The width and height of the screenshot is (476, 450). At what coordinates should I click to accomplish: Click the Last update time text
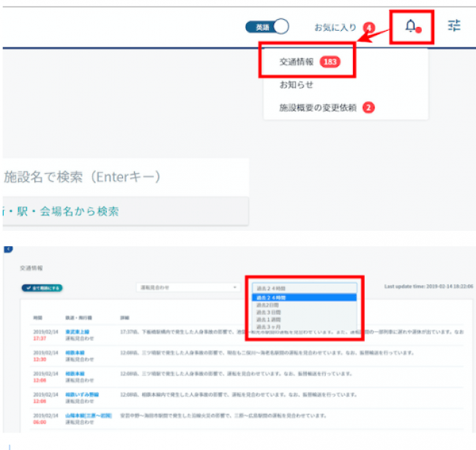pos(428,287)
